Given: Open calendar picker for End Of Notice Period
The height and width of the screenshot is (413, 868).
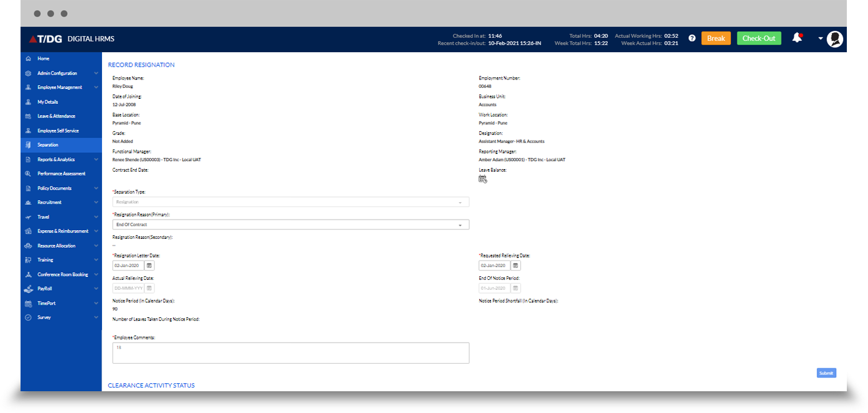Looking at the screenshot, I should pyautogui.click(x=516, y=289).
